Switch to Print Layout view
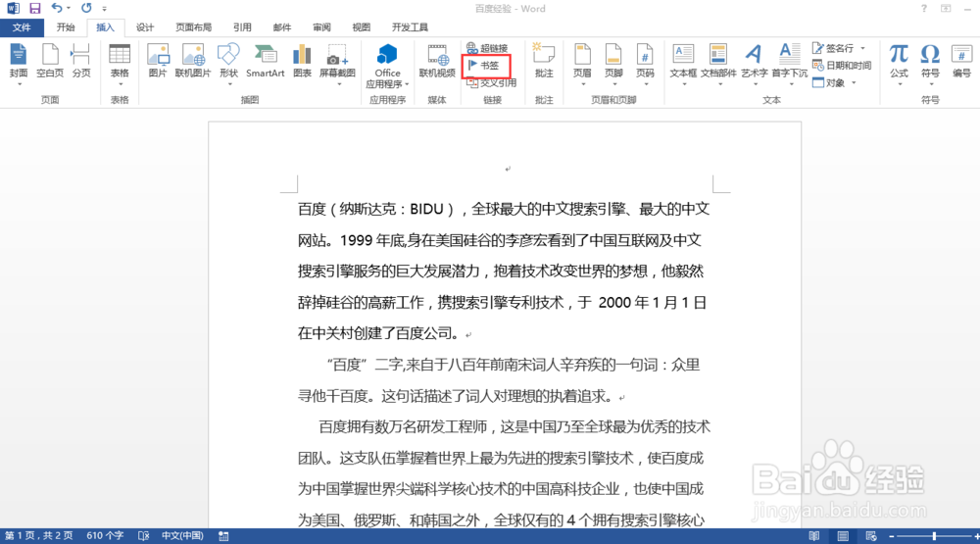Screen dimensions: 980x544 point(843,536)
